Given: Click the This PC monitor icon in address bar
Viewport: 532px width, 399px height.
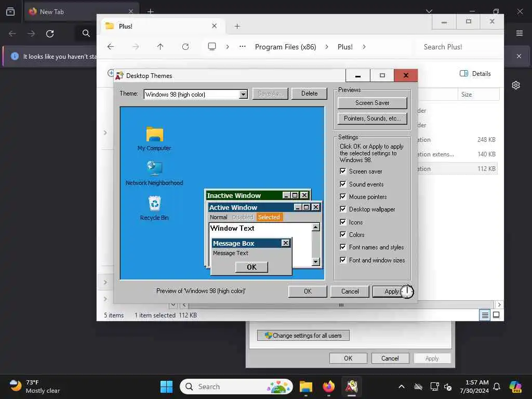Looking at the screenshot, I should [x=212, y=46].
